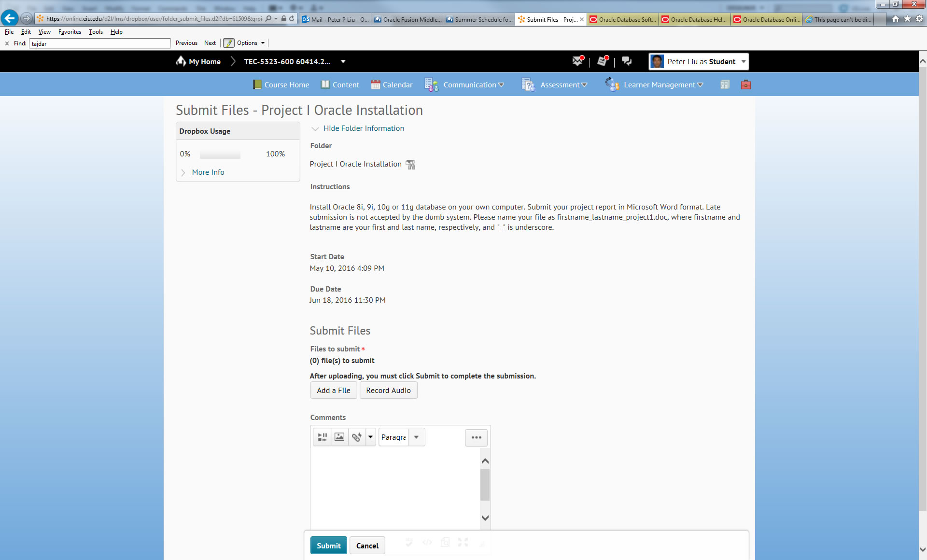
Task: Switch to Mail - Peter P Liu tab
Action: click(335, 19)
